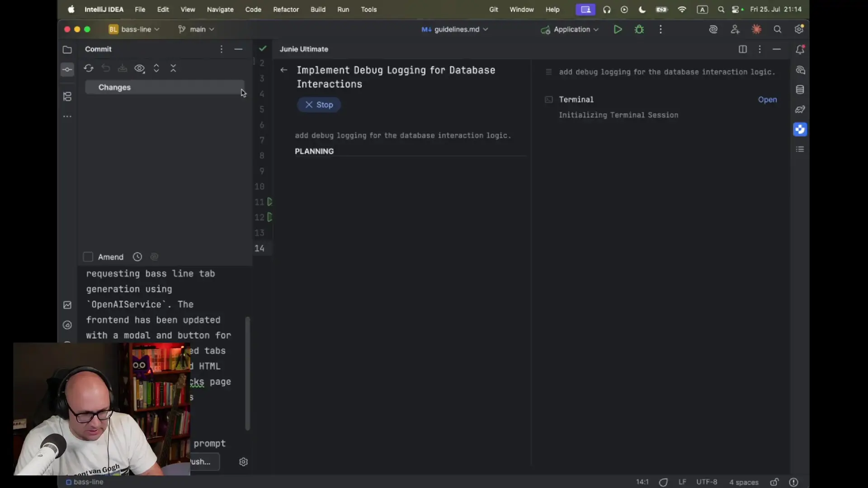
Task: Open the Project tool window icon
Action: (x=67, y=49)
